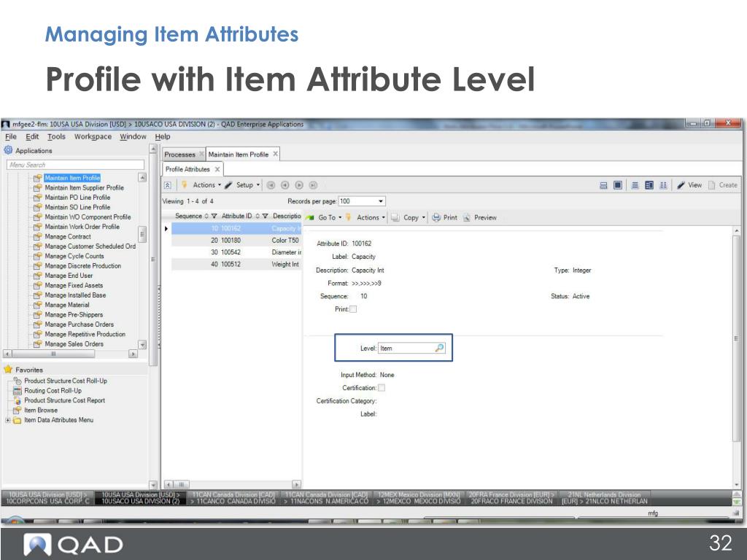Image resolution: width=747 pixels, height=560 pixels.
Task: Open the Tools menu
Action: point(56,136)
